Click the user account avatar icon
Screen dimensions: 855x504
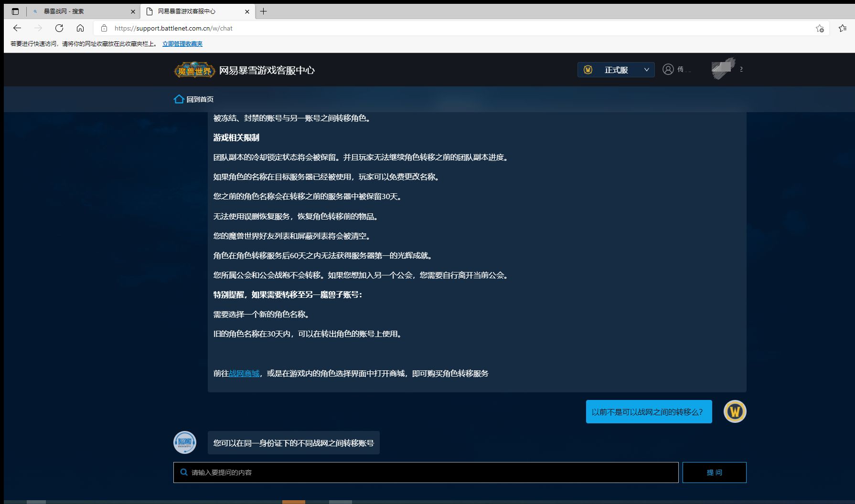[668, 70]
